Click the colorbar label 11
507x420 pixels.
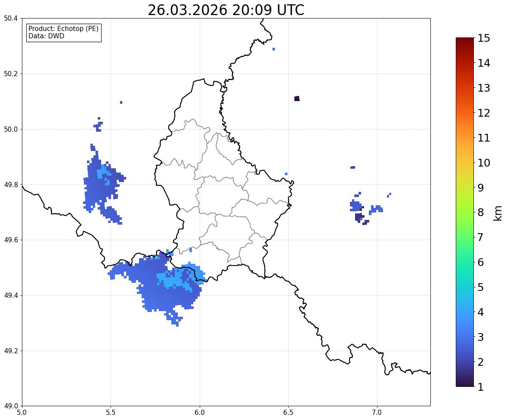[484, 138]
